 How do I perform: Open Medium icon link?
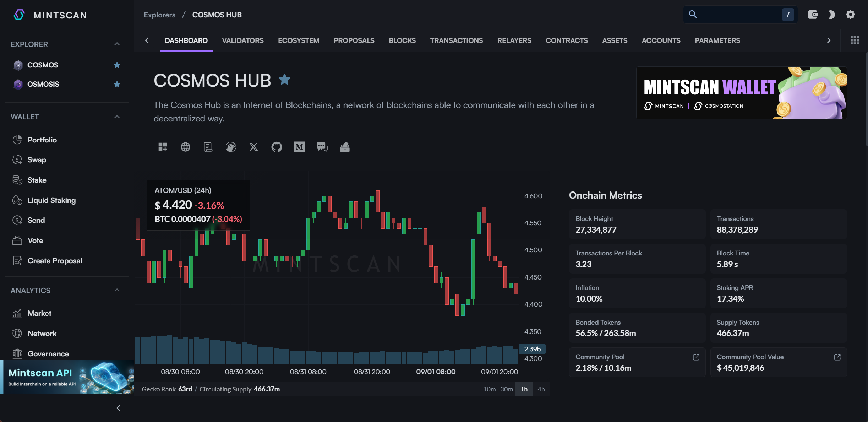point(299,147)
